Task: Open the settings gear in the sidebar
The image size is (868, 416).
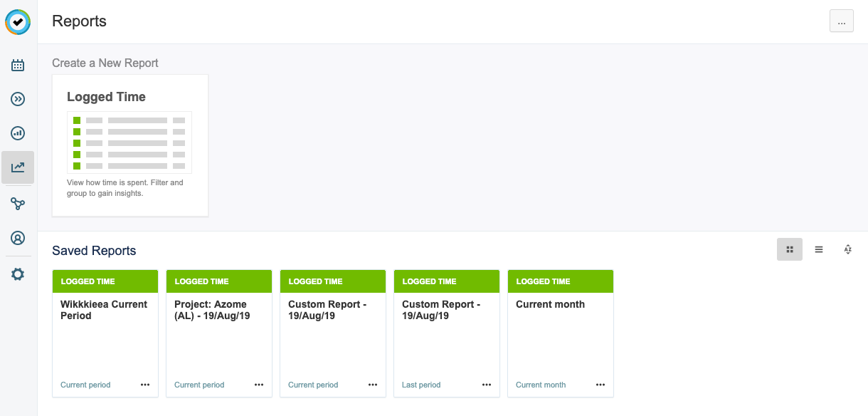Action: [x=18, y=274]
